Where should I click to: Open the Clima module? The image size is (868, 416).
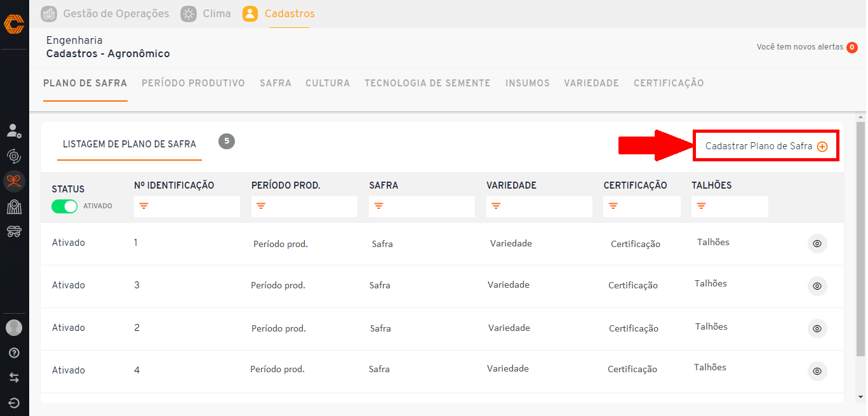[x=217, y=13]
